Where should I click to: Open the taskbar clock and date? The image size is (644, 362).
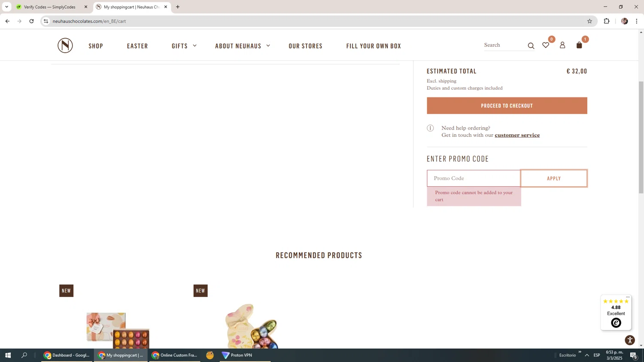pos(614,355)
